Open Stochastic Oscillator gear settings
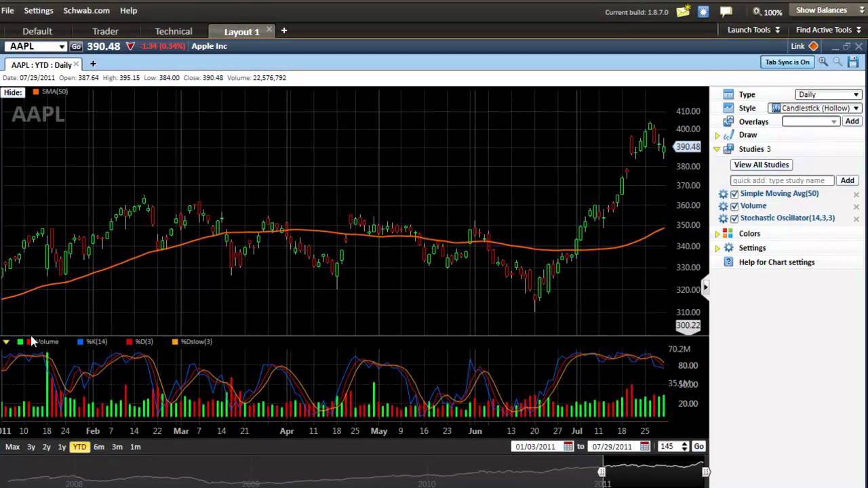Screen dimensions: 868x488 [724, 218]
